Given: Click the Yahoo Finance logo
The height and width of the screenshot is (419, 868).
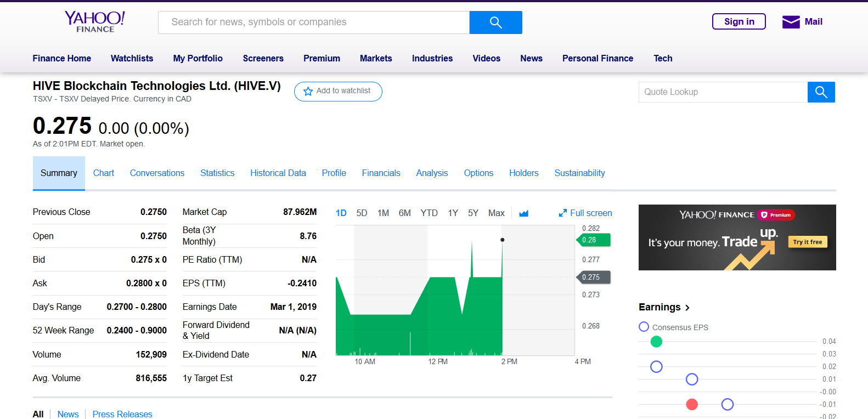Looking at the screenshot, I should pos(95,21).
